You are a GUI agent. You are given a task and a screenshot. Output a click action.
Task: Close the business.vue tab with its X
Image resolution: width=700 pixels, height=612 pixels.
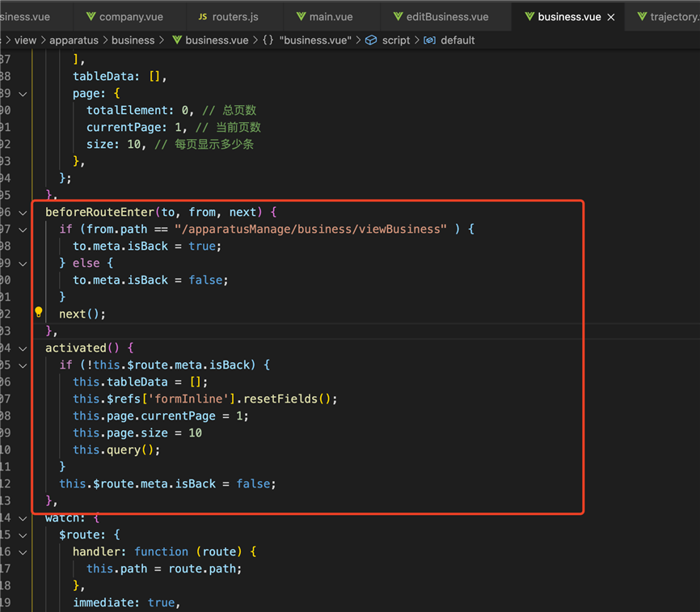click(x=611, y=17)
